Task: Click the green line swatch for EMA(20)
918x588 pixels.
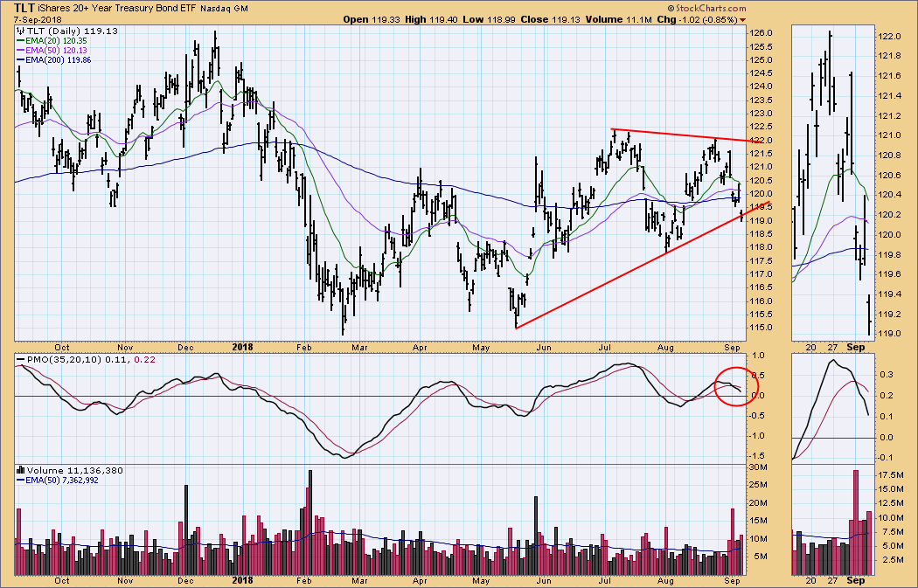Action: point(20,41)
